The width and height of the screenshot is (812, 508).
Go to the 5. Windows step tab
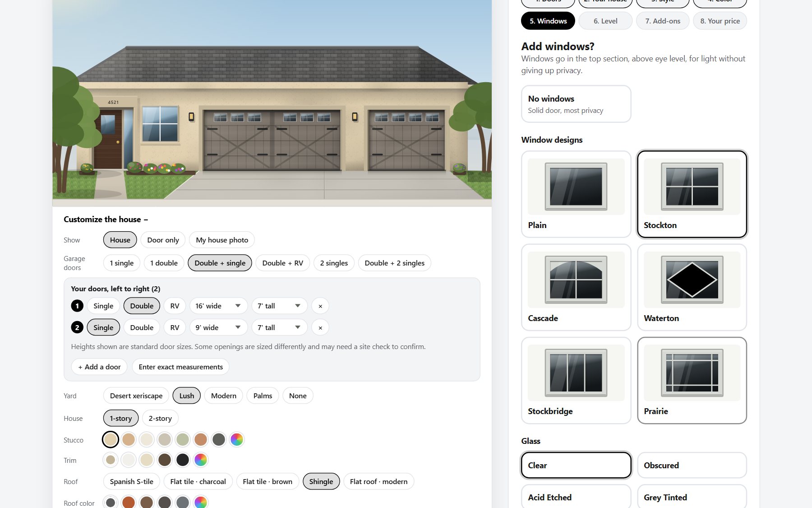(548, 21)
